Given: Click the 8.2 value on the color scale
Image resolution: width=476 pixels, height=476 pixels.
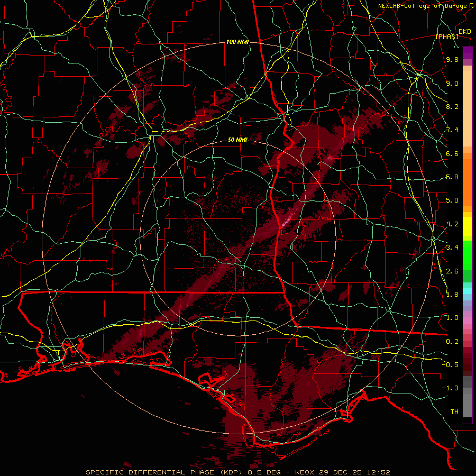Looking at the screenshot, I should tap(452, 107).
